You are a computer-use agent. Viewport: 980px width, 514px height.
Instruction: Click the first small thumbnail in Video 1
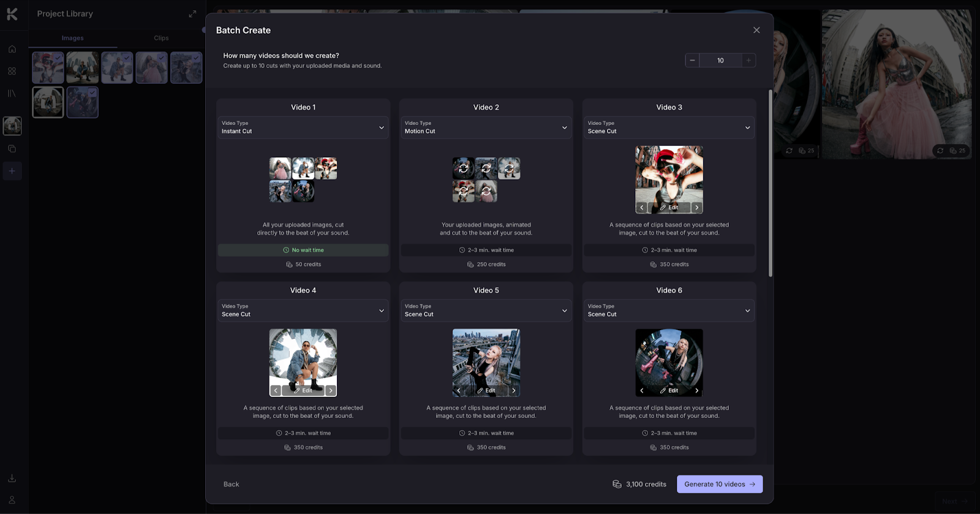click(281, 168)
